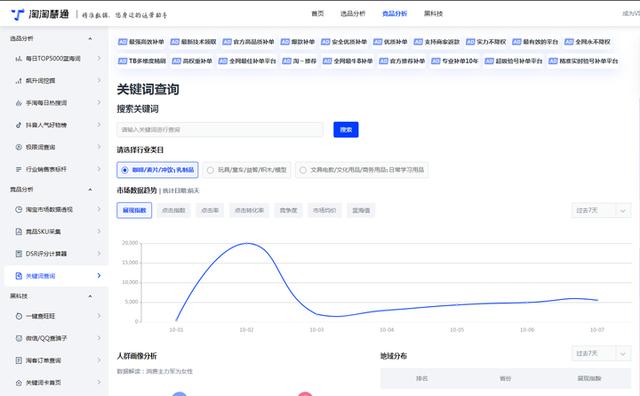Expand chevron beside 一键查旺旺
640x396 pixels.
(x=99, y=316)
